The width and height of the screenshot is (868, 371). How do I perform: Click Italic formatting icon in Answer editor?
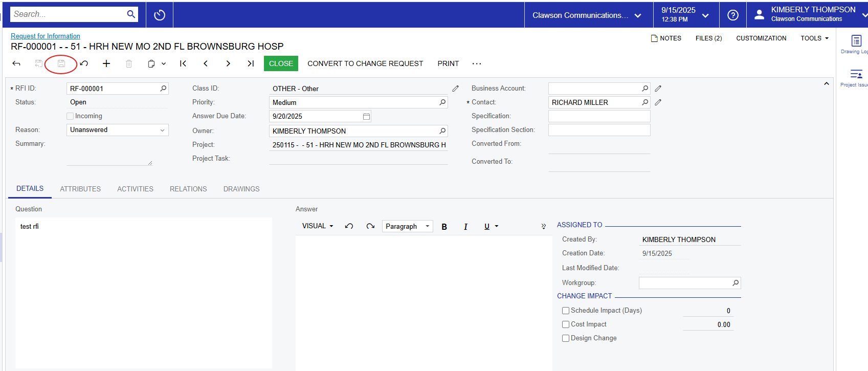click(465, 227)
